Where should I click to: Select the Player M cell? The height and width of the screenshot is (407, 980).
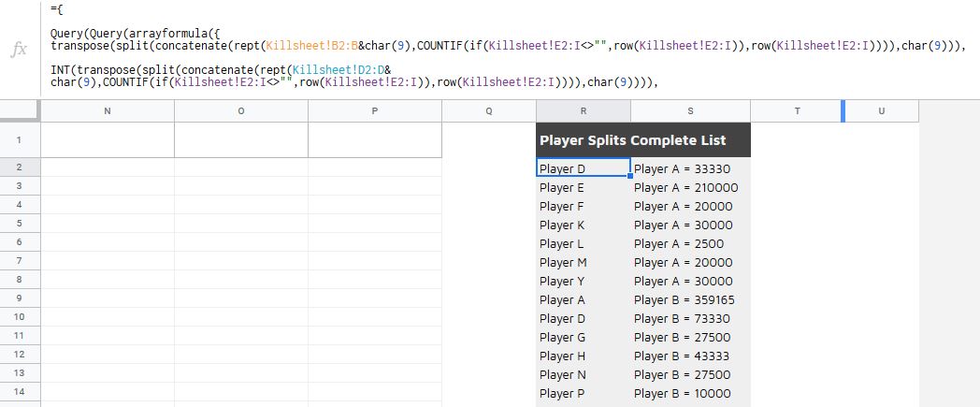pos(584,261)
